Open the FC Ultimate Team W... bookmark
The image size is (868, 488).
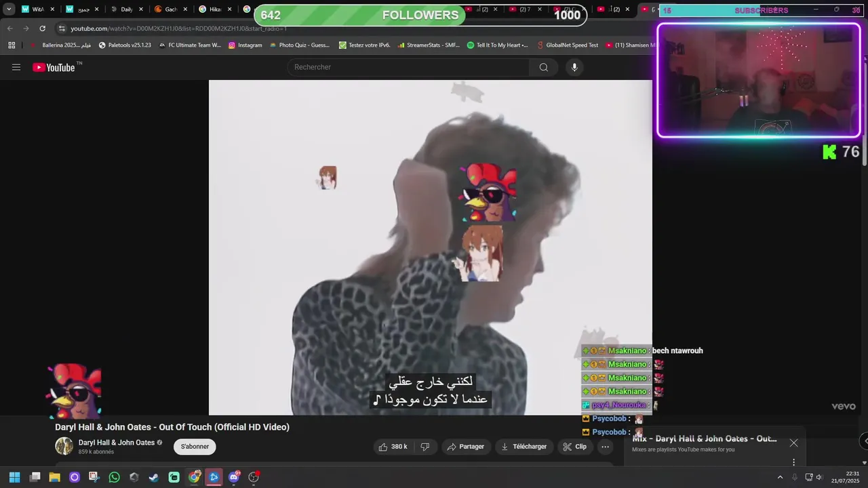190,45
